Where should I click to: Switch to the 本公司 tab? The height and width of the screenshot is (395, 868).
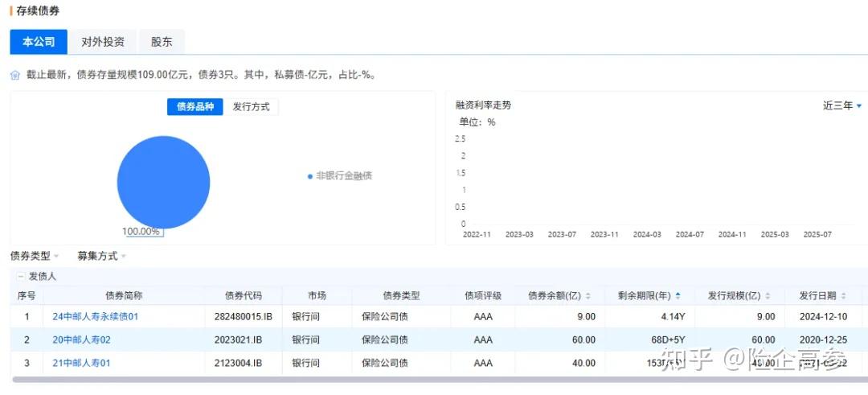click(x=39, y=42)
